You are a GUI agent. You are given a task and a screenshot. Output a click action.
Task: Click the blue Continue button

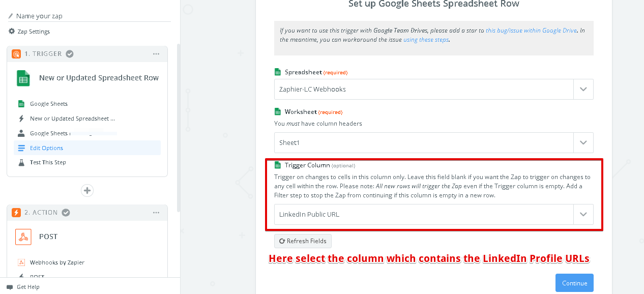574,283
